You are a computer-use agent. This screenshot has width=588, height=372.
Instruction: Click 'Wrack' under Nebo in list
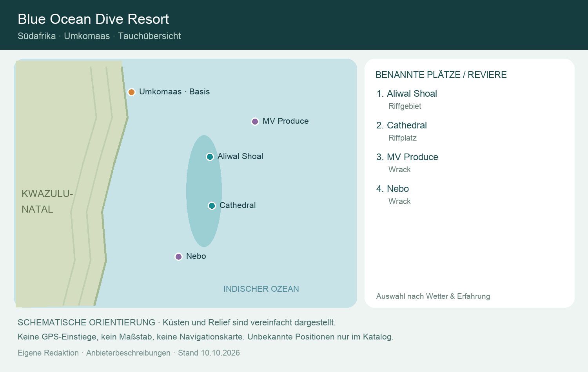[x=399, y=201]
